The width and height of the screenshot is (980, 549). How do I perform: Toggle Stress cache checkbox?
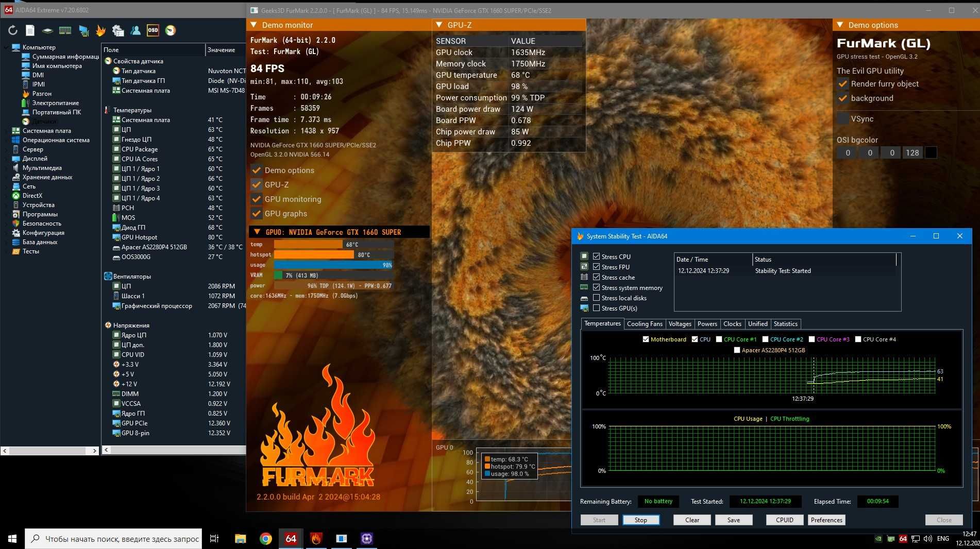[x=596, y=277]
